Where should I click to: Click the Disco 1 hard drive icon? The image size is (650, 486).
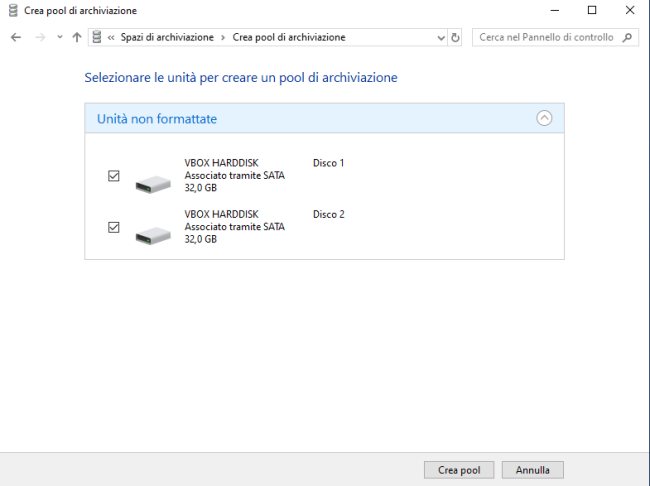(153, 184)
